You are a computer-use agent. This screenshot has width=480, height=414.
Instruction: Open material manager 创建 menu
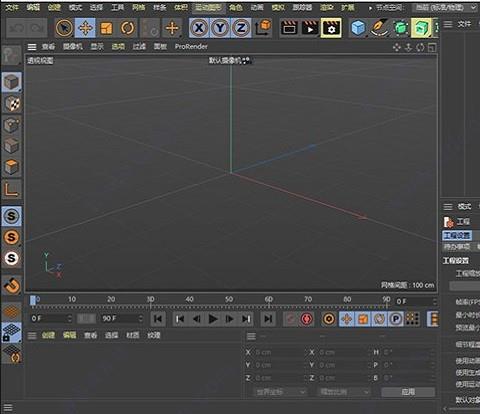[x=48, y=335]
